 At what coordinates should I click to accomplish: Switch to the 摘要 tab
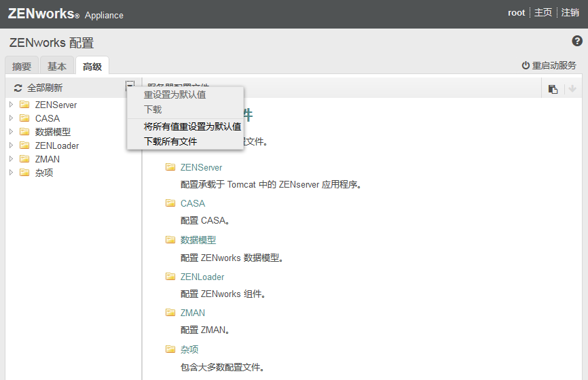pyautogui.click(x=22, y=66)
